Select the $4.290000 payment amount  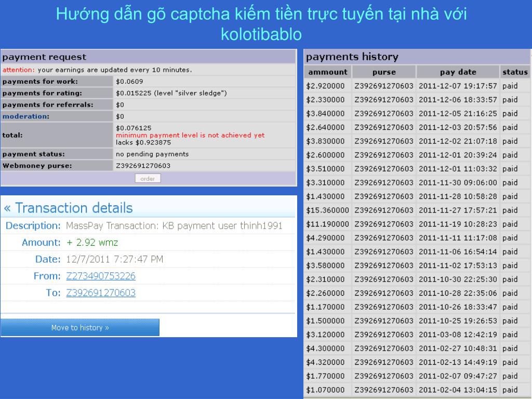click(x=325, y=238)
